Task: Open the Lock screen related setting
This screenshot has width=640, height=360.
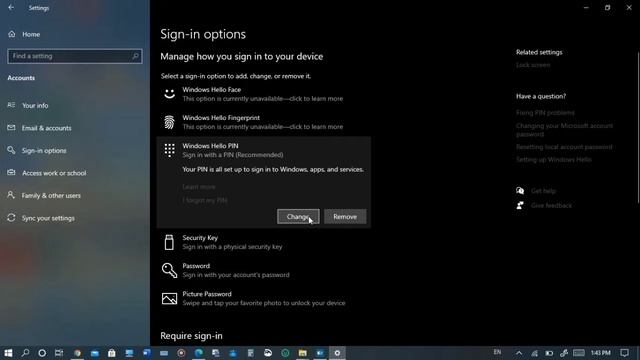Action: [533, 65]
